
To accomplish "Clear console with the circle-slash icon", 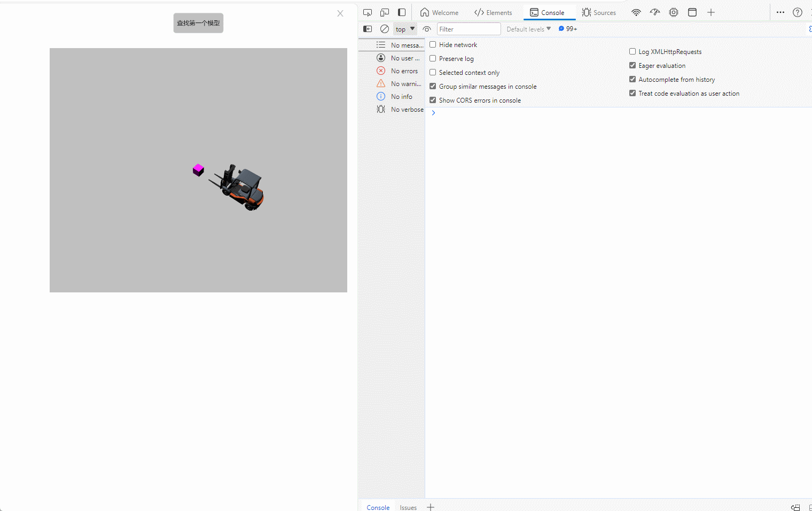I will pyautogui.click(x=385, y=29).
